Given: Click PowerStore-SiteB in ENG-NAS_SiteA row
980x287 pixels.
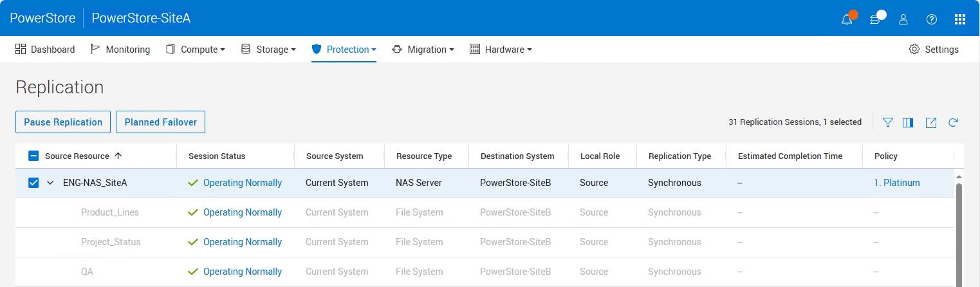Looking at the screenshot, I should pyautogui.click(x=515, y=183).
